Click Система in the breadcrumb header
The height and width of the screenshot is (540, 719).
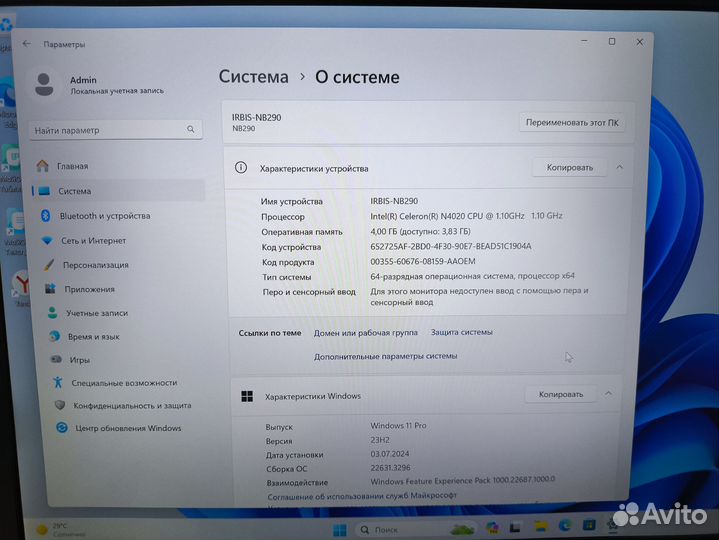click(253, 77)
